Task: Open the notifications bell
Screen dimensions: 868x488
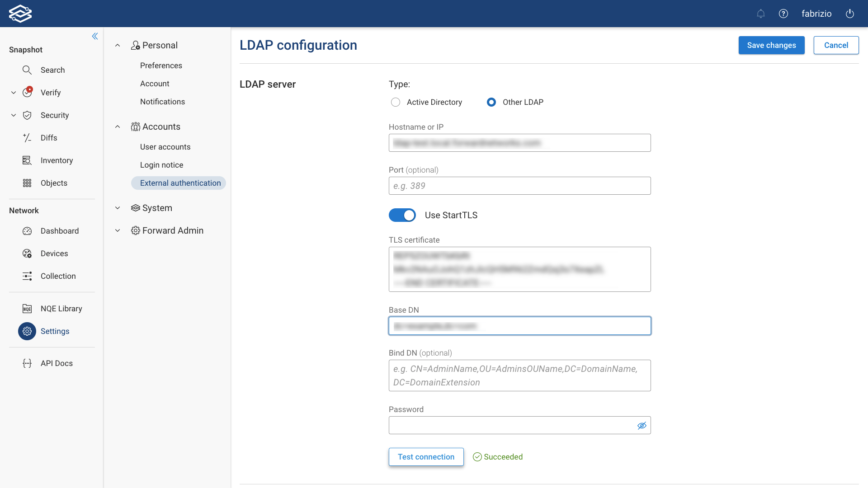Action: tap(761, 14)
